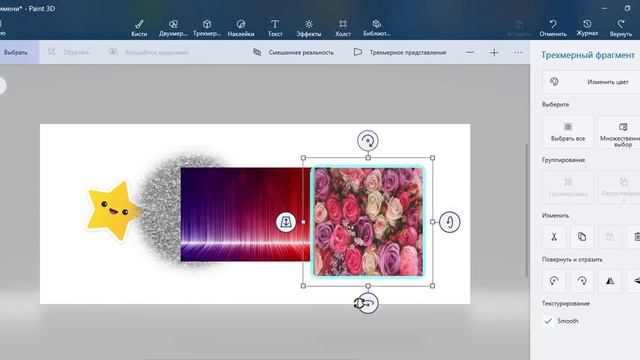640x360 pixels.
Task: Open the Эффекты tab
Action: pos(309,28)
